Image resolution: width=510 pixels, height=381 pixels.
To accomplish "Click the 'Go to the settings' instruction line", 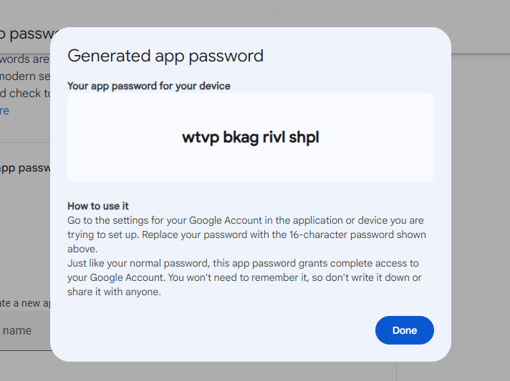I will (x=245, y=220).
